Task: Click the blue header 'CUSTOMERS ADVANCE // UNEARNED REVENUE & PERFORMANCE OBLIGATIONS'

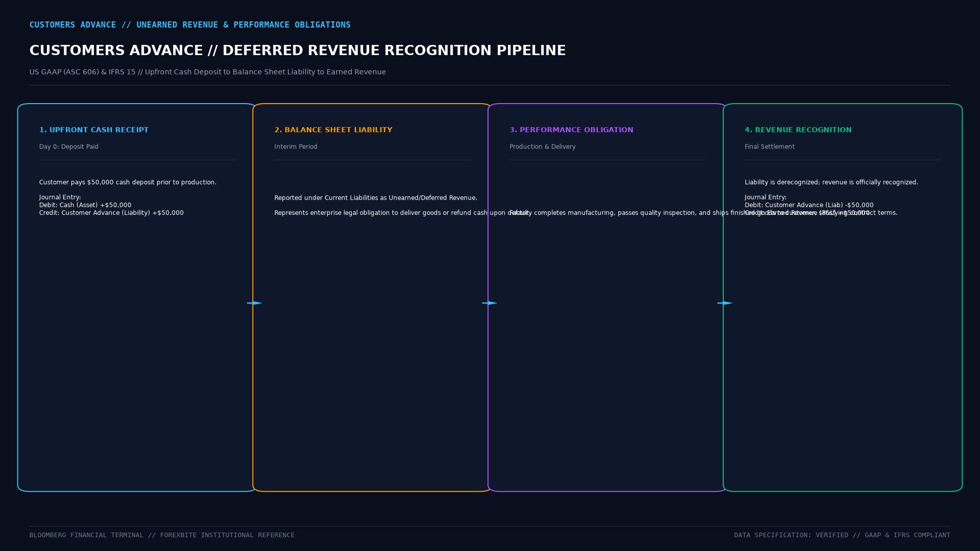Action: tap(190, 25)
